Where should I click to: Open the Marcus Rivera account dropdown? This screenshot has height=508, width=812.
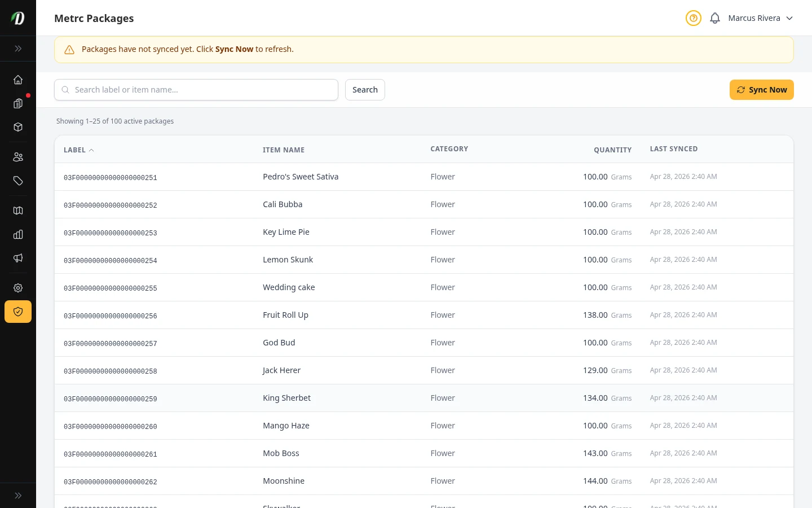[761, 18]
